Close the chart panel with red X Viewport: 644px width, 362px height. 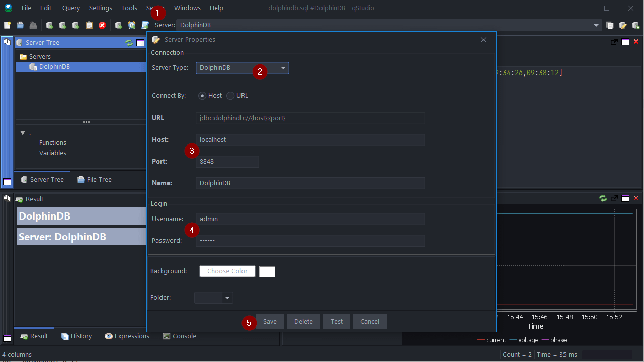click(x=636, y=198)
